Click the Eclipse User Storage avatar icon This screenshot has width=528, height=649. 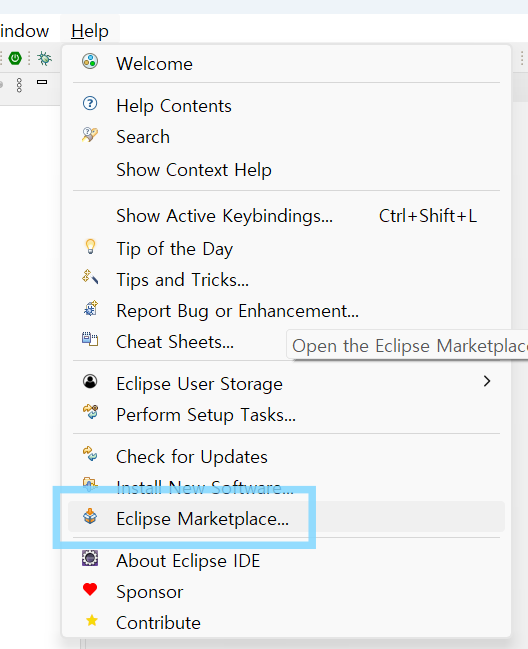tap(90, 381)
